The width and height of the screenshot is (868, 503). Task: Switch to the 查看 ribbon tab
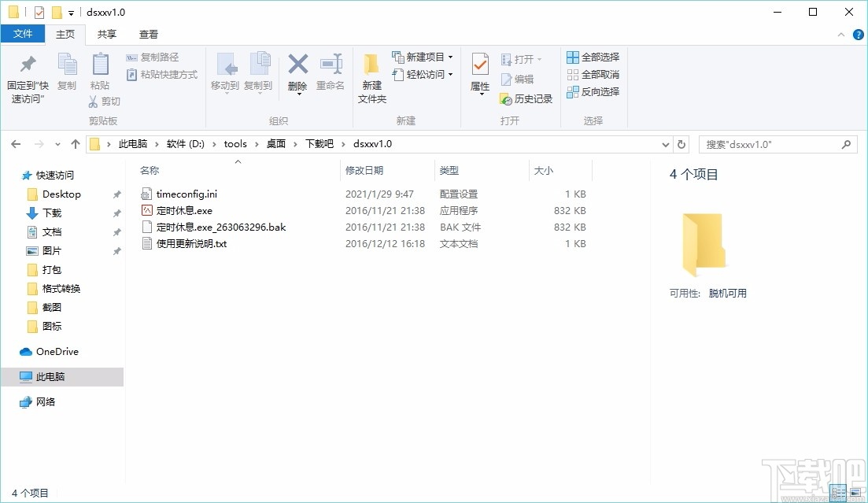(150, 35)
